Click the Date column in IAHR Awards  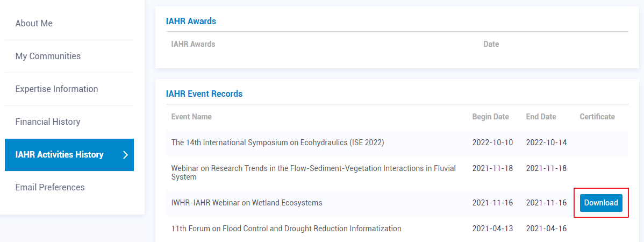click(x=491, y=44)
